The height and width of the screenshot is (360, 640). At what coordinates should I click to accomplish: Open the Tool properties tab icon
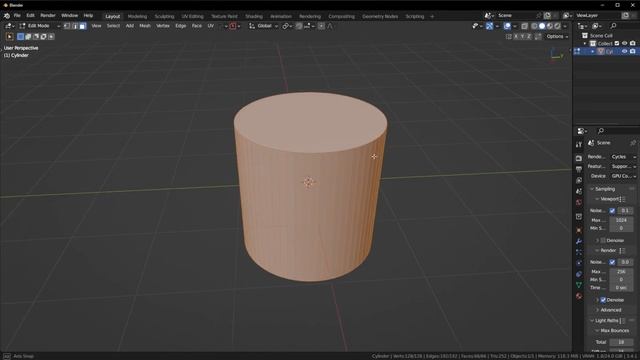pyautogui.click(x=579, y=145)
